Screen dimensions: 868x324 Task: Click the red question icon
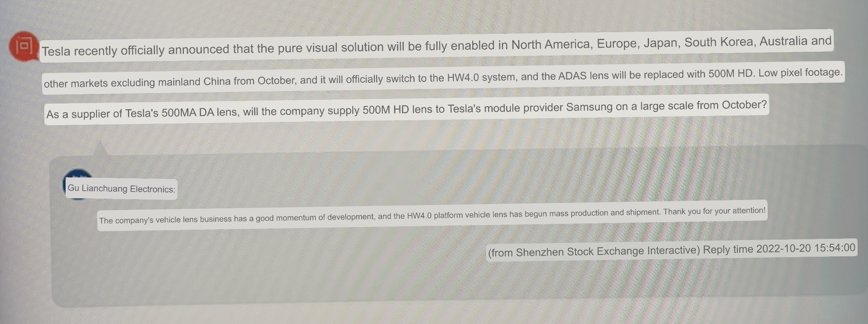point(24,46)
